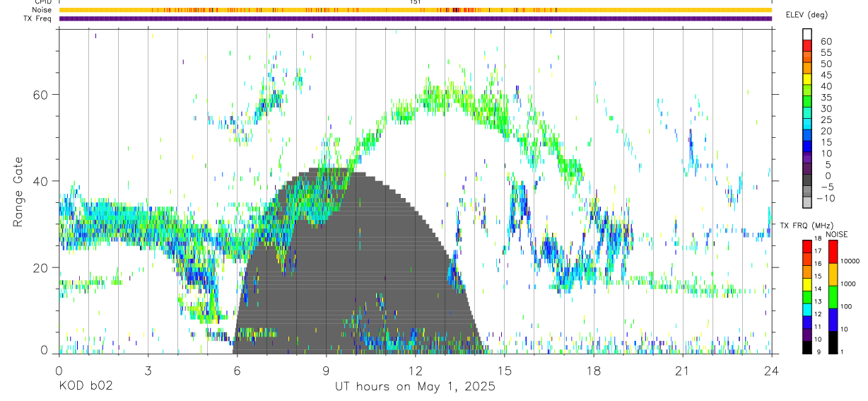Click the "9" tick on the UT hours axis
This screenshot has width=868, height=401.
click(x=326, y=371)
